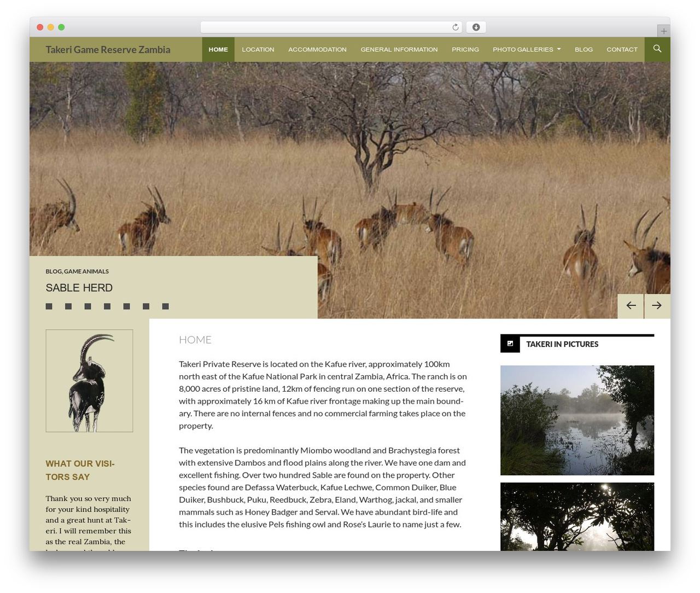Click the HOME page heading text
The width and height of the screenshot is (700, 593).
coord(195,340)
